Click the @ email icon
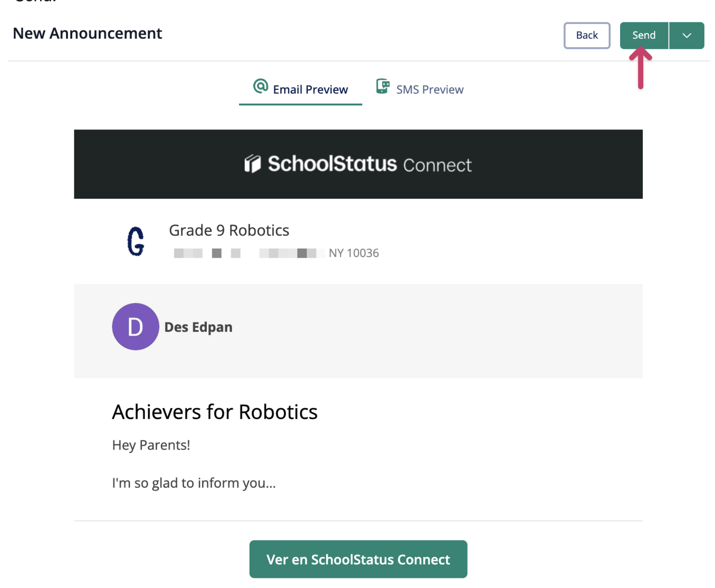The width and height of the screenshot is (715, 588). [260, 86]
